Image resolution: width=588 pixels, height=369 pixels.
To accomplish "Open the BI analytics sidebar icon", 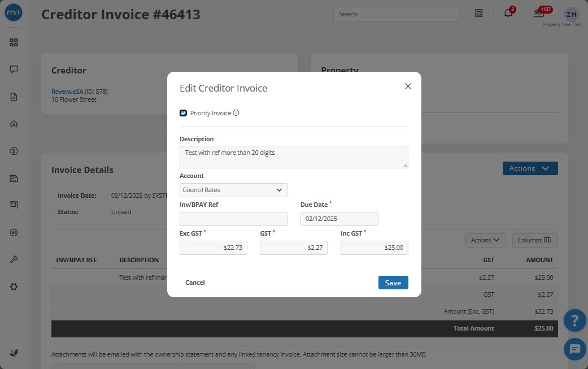I will (x=14, y=232).
